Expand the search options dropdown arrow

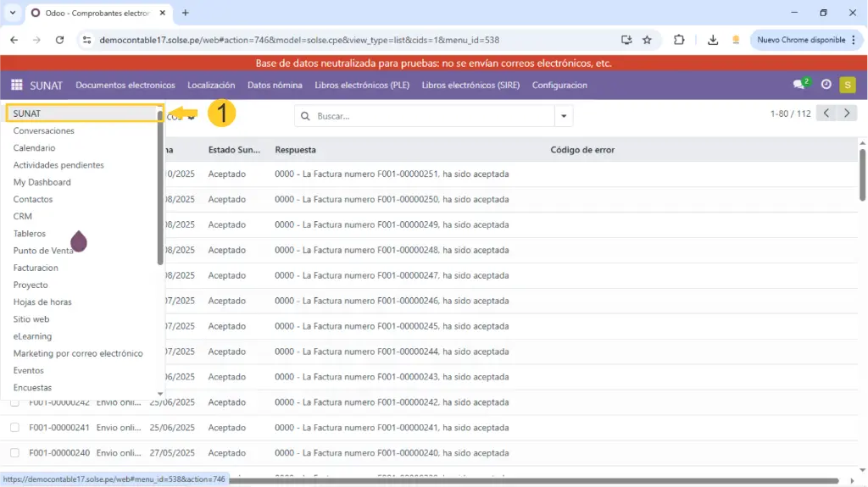pyautogui.click(x=564, y=116)
